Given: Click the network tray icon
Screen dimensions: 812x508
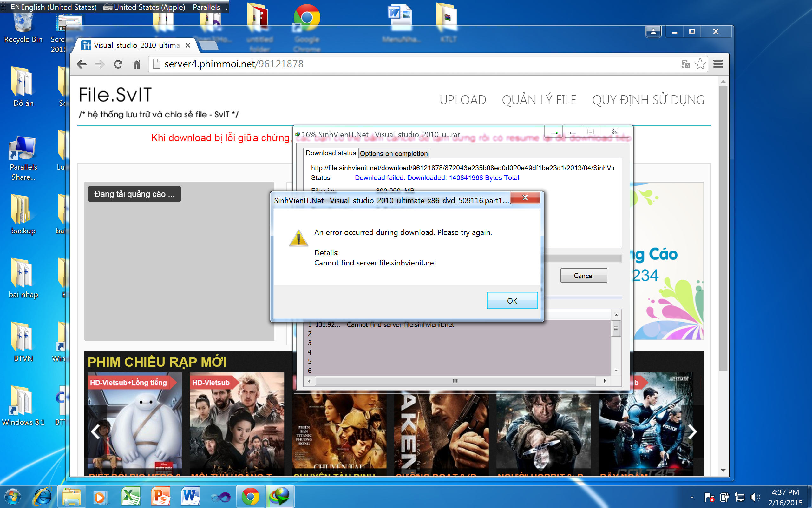Looking at the screenshot, I should pyautogui.click(x=739, y=497).
